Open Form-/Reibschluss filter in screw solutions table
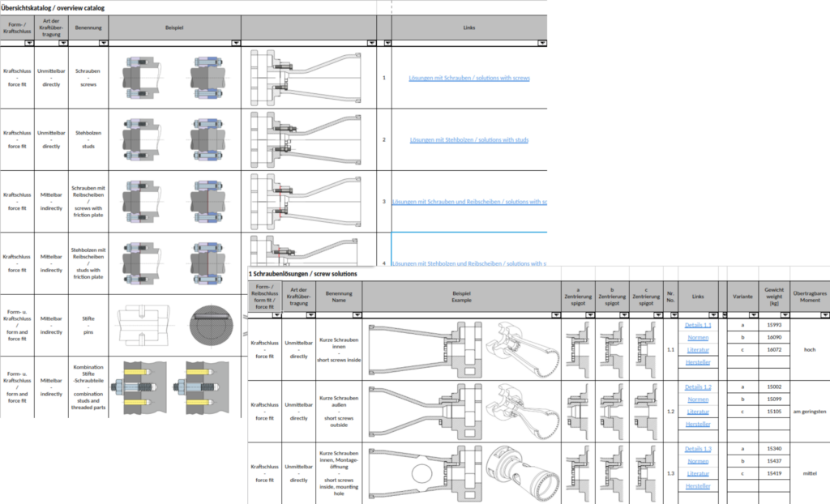 tap(276, 315)
